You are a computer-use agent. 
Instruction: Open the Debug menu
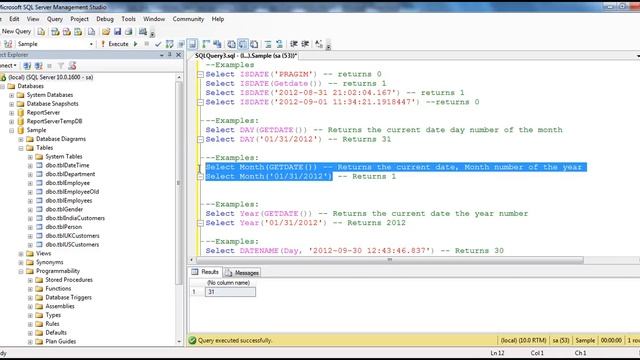tap(105, 19)
